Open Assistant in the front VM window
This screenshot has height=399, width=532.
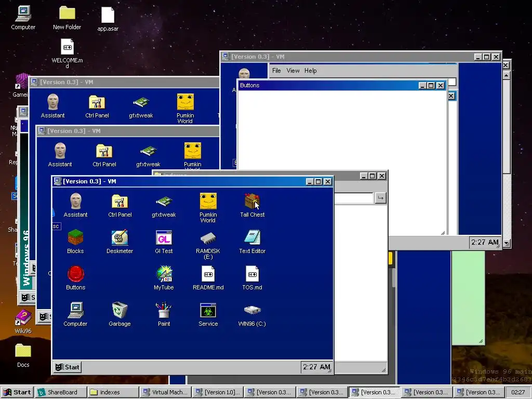pyautogui.click(x=75, y=205)
